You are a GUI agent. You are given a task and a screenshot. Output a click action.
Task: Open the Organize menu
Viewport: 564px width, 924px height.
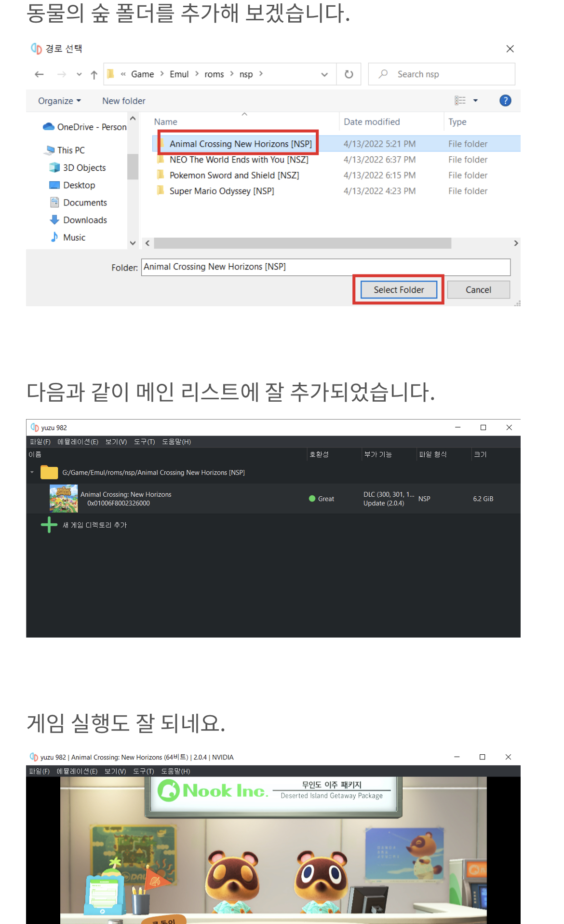(x=59, y=101)
